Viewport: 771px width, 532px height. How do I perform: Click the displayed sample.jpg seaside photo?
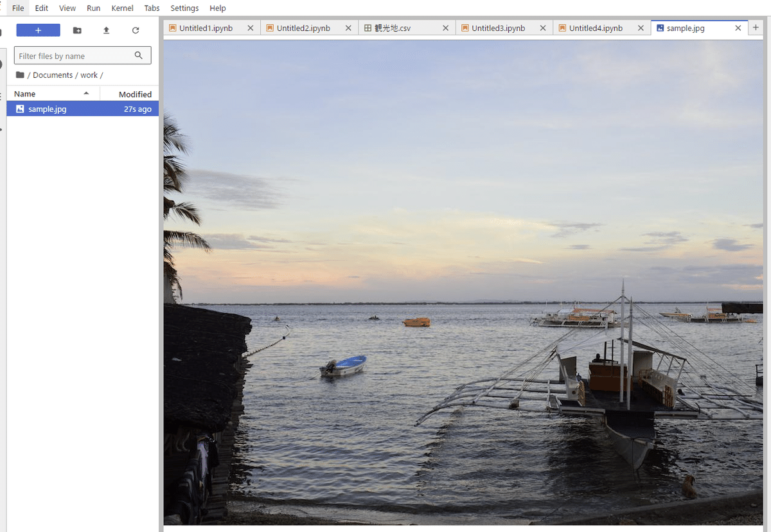click(463, 283)
